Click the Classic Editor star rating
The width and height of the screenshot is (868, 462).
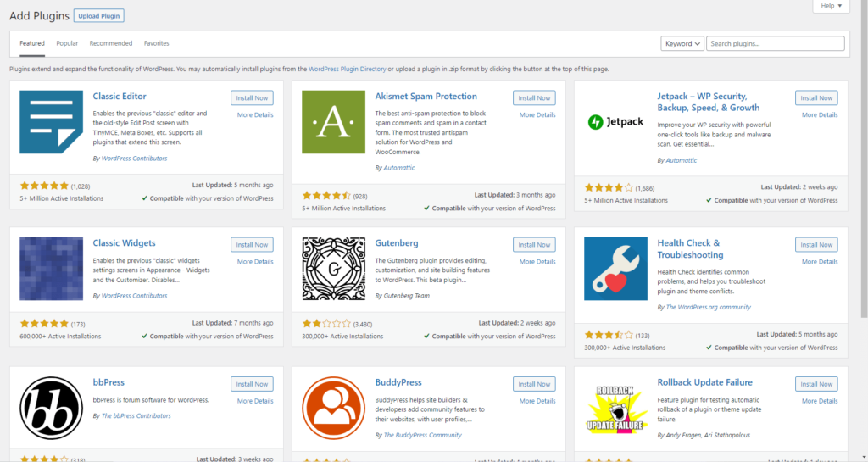[x=44, y=186]
